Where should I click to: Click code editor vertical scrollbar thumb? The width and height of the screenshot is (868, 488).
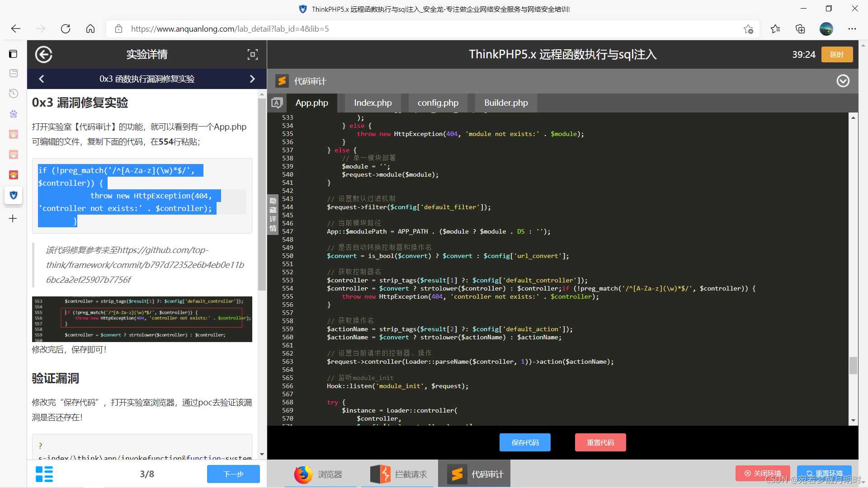click(x=853, y=366)
